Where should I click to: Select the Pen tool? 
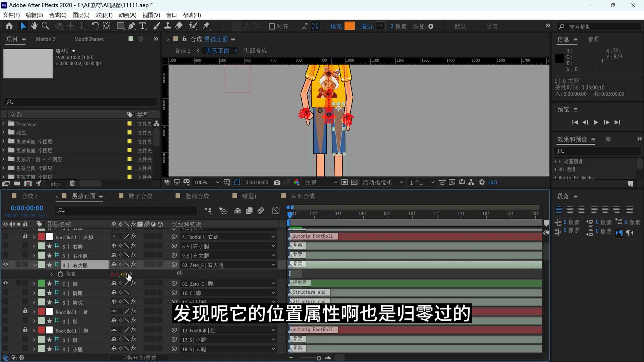click(131, 26)
